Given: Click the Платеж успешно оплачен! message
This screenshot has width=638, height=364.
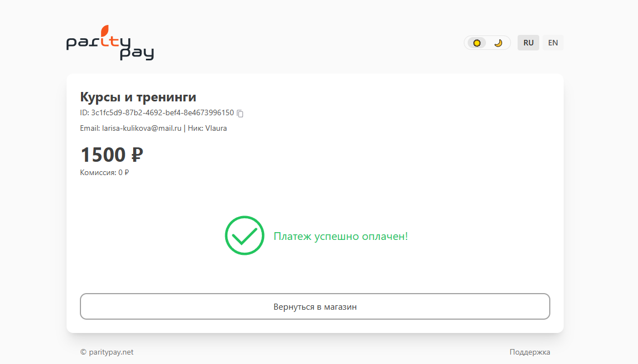Looking at the screenshot, I should (x=341, y=236).
